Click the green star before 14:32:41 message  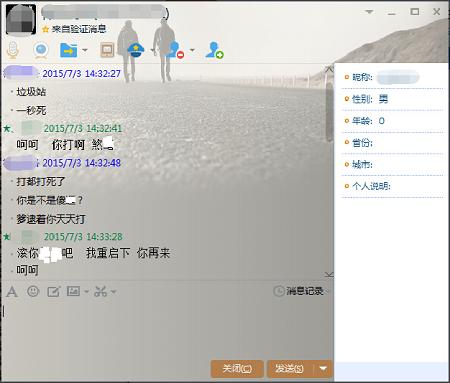pos(7,128)
